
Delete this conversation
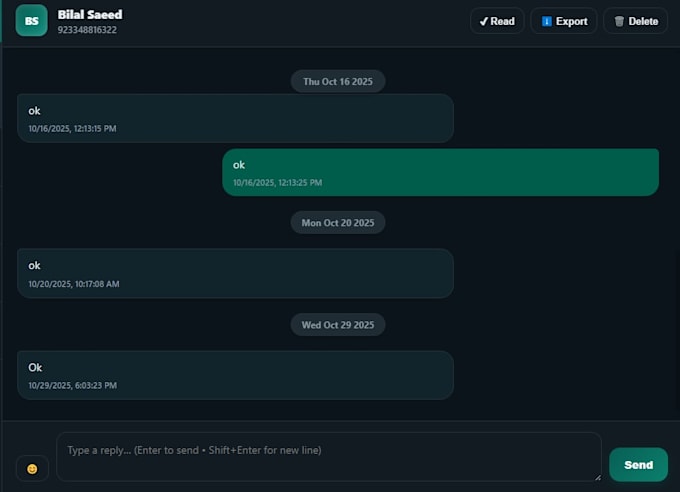pos(636,21)
